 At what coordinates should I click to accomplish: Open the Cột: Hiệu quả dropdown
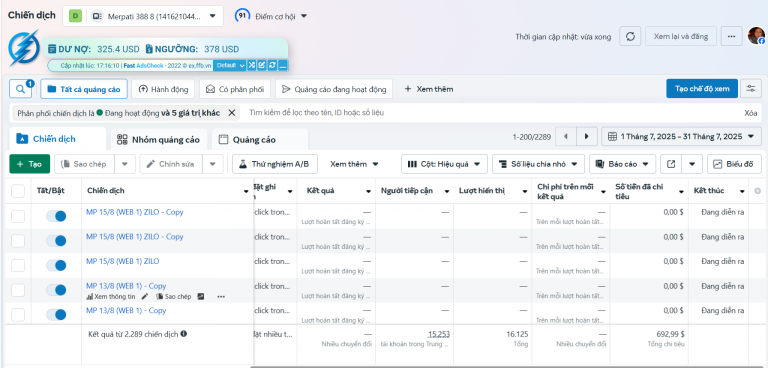(x=444, y=164)
